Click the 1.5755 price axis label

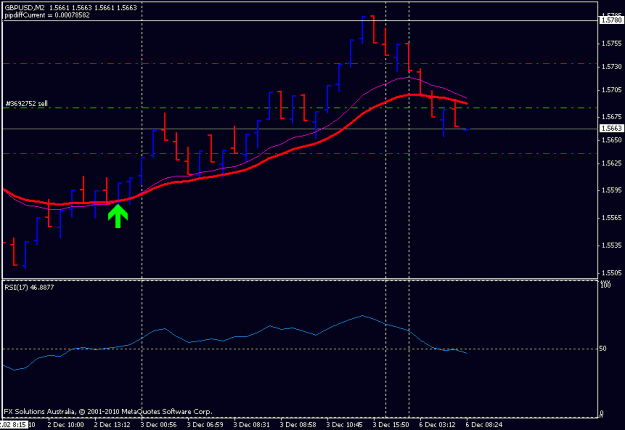click(x=611, y=43)
